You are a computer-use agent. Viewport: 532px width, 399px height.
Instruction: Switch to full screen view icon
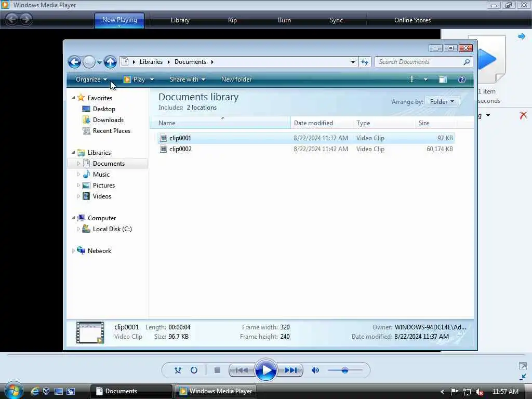[523, 366]
